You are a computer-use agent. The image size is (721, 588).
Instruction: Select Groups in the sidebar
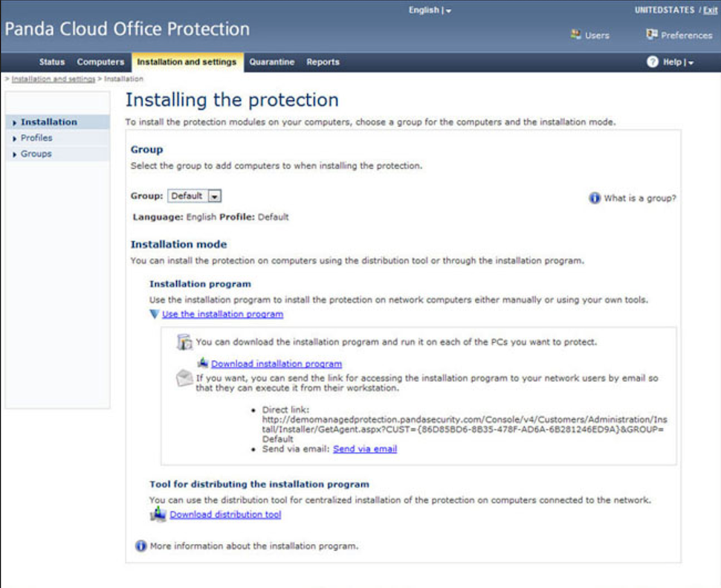click(36, 154)
